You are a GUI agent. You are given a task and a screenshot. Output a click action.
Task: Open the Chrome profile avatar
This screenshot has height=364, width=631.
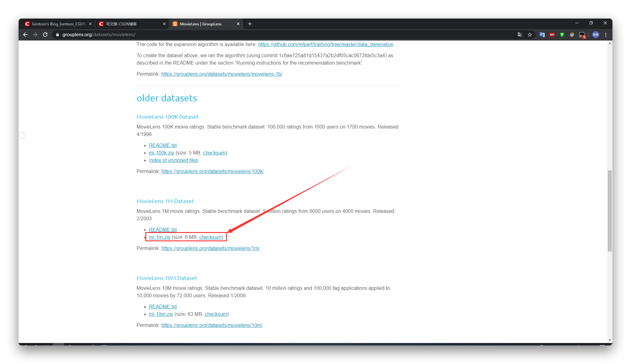(596, 35)
